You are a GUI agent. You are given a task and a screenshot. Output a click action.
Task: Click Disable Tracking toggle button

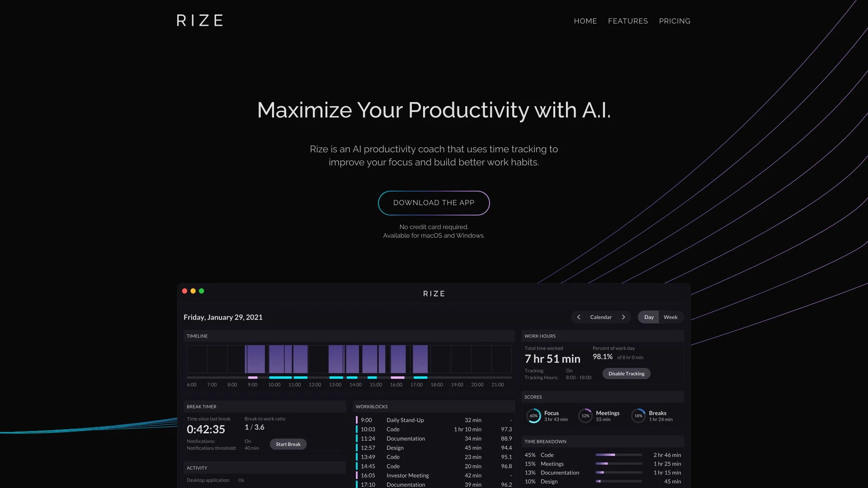click(627, 374)
